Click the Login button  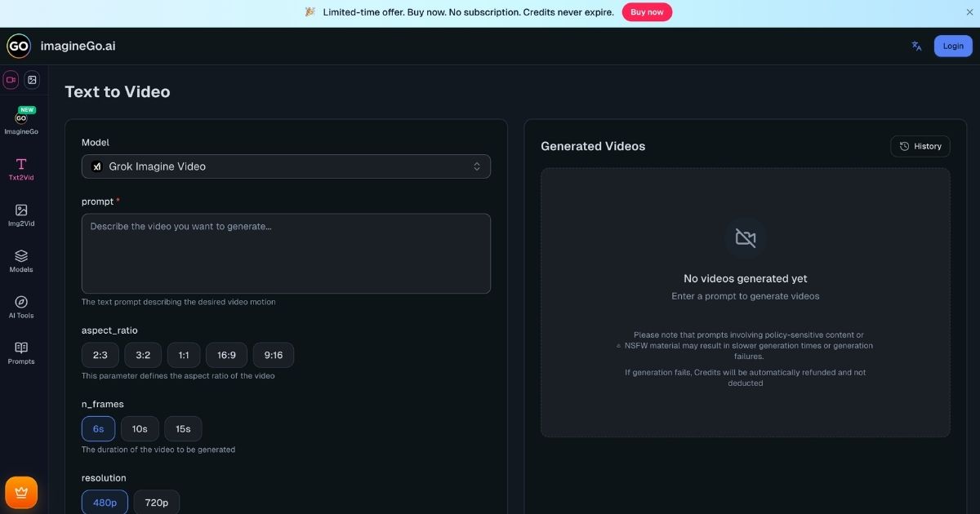point(953,46)
